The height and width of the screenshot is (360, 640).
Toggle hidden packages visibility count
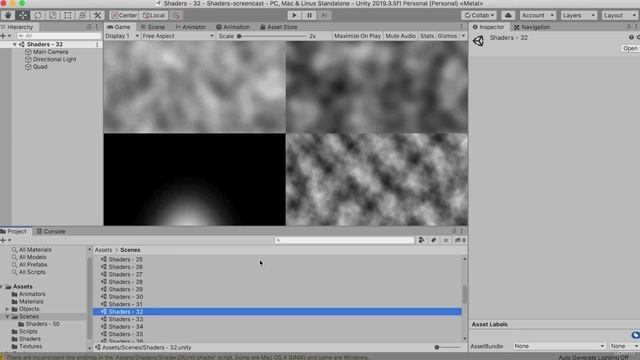point(460,240)
